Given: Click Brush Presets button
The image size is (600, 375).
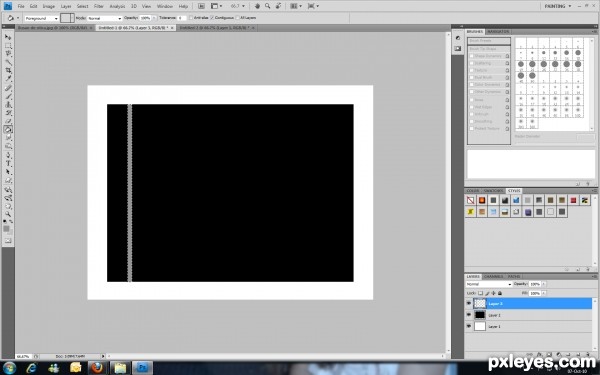Looking at the screenshot, I should coord(489,41).
